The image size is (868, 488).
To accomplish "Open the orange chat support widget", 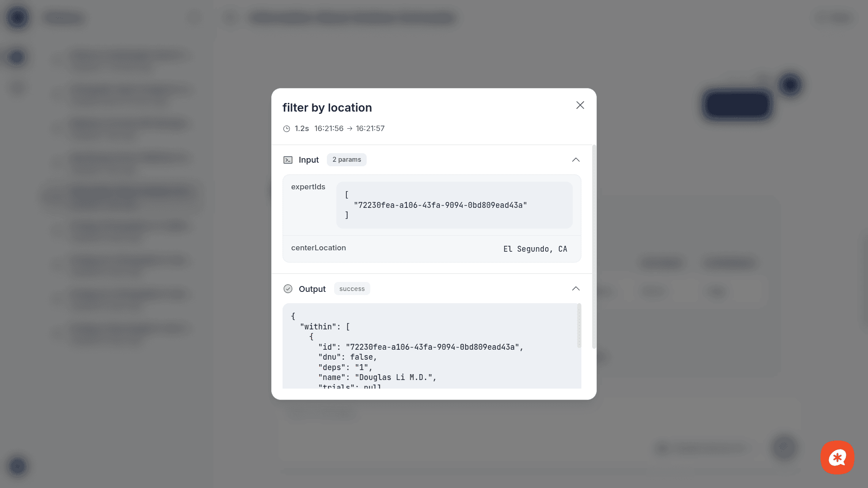I will [837, 457].
